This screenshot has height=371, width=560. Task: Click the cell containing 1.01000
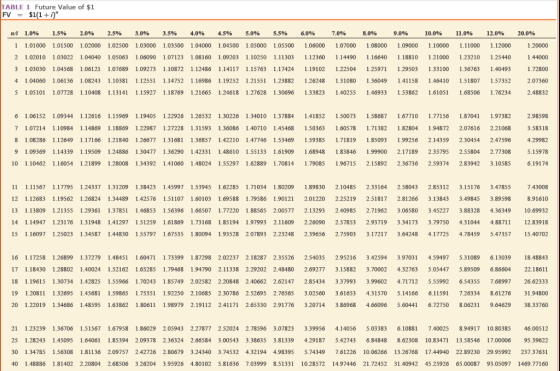tap(35, 45)
